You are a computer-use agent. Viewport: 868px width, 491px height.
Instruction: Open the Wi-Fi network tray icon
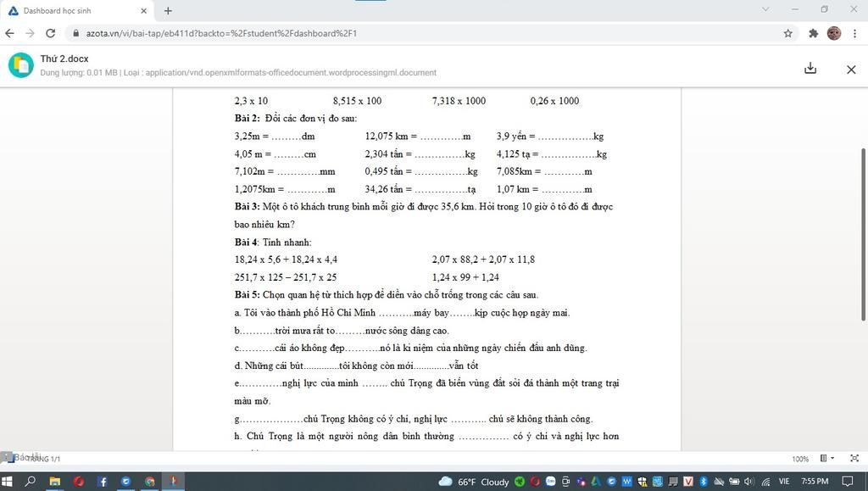(765, 483)
